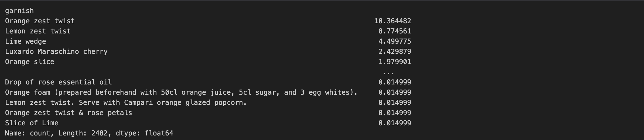The width and height of the screenshot is (644, 140).
Task: Click the 'Orange slice' row label
Action: click(x=30, y=62)
